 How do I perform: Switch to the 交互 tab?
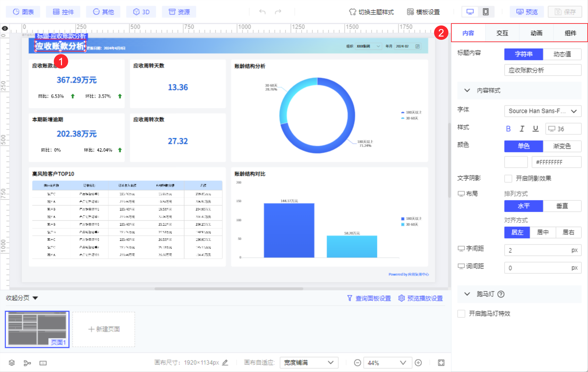502,33
